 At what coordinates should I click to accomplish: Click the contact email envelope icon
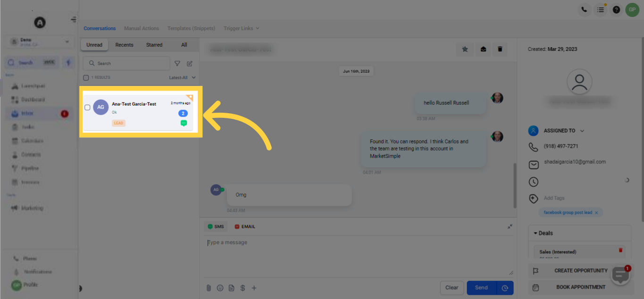pyautogui.click(x=534, y=165)
